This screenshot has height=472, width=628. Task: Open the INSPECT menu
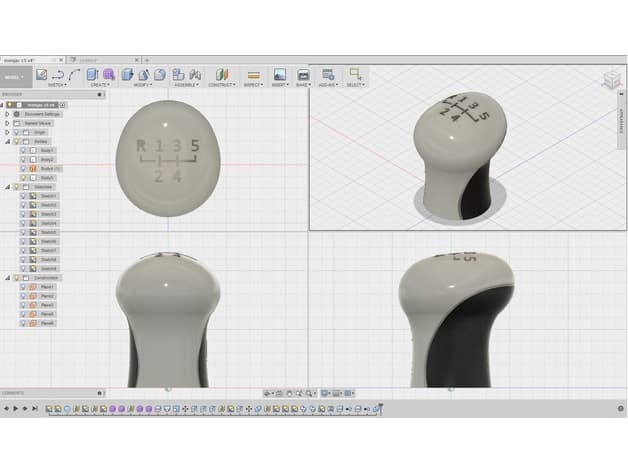pos(254,85)
